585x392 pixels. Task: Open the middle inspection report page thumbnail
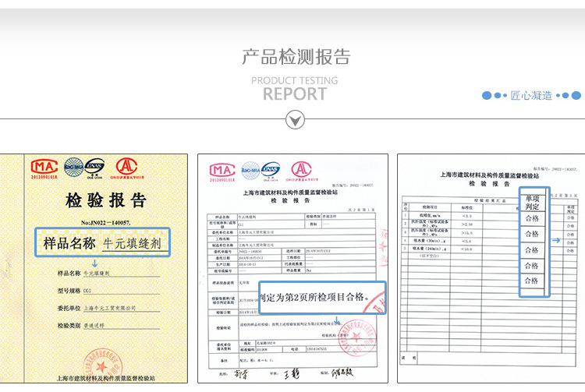(292, 268)
